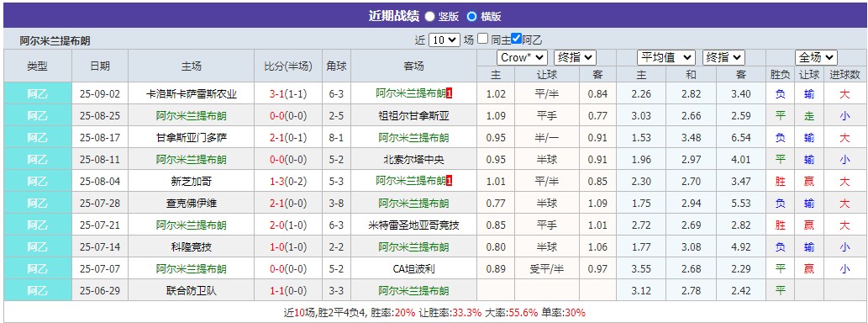Click score 2-1(0-1) of 25-08-17 match

288,137
